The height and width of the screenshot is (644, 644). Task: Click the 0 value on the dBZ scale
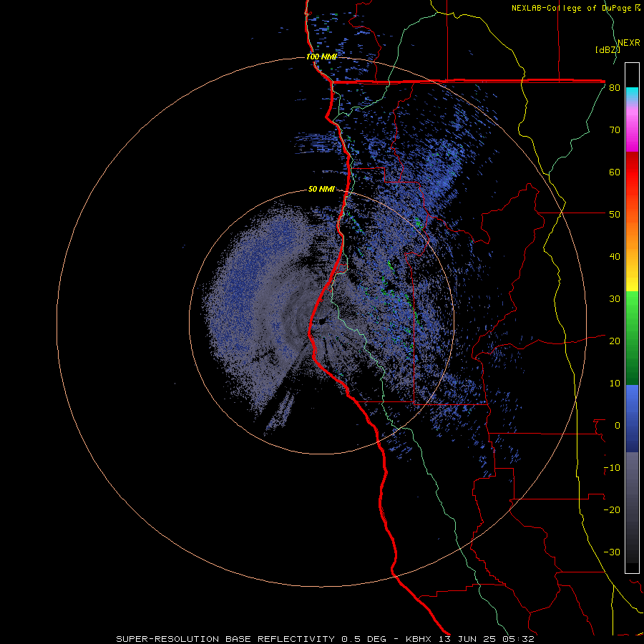(618, 426)
